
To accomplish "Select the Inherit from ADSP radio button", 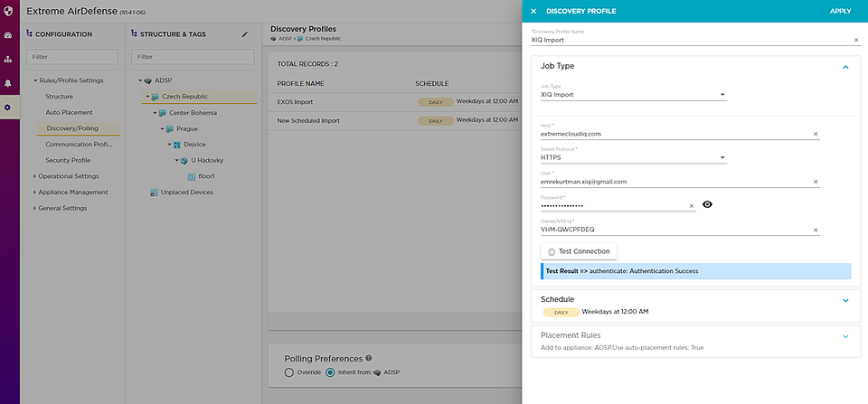I will click(x=331, y=372).
